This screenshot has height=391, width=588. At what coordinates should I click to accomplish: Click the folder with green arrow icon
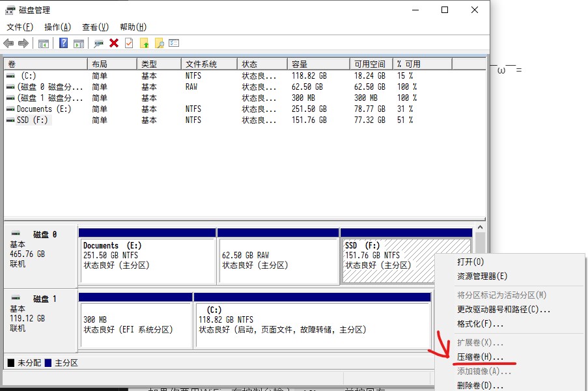[145, 43]
